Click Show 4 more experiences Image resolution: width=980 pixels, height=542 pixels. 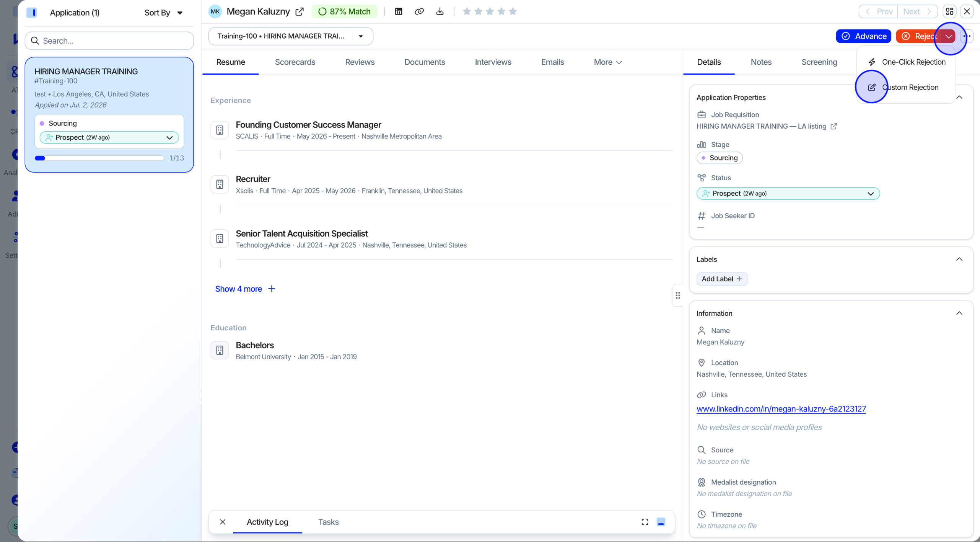[245, 289]
